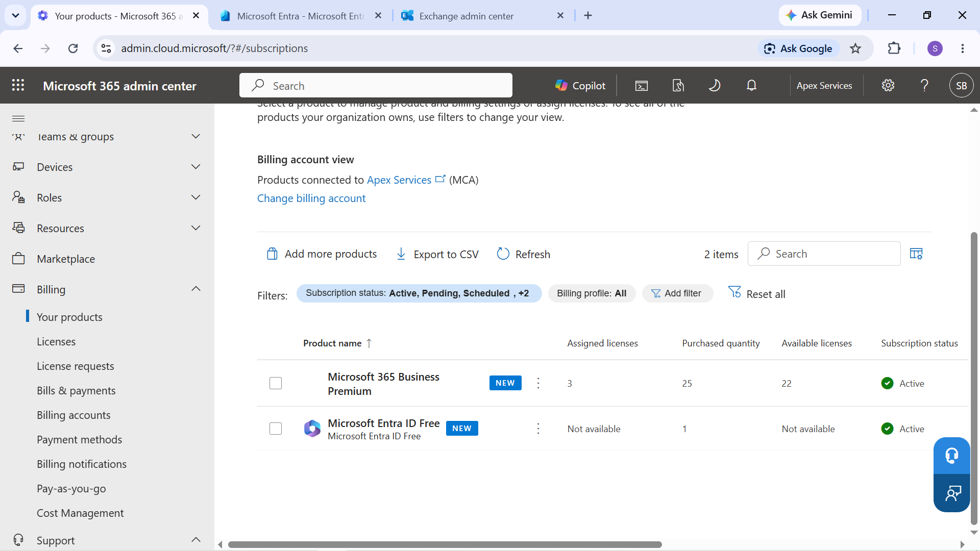Screen dimensions: 980x551
Task: Open browser tab search dropdown
Action: point(16,15)
